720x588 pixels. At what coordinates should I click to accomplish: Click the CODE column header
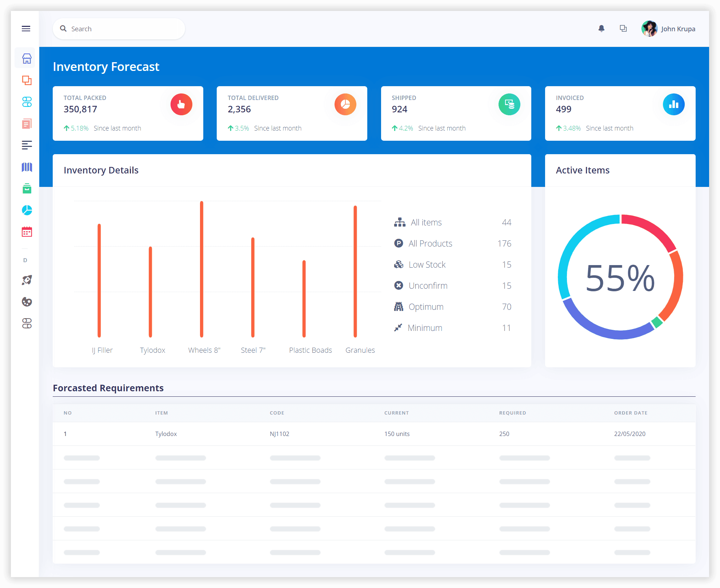277,413
